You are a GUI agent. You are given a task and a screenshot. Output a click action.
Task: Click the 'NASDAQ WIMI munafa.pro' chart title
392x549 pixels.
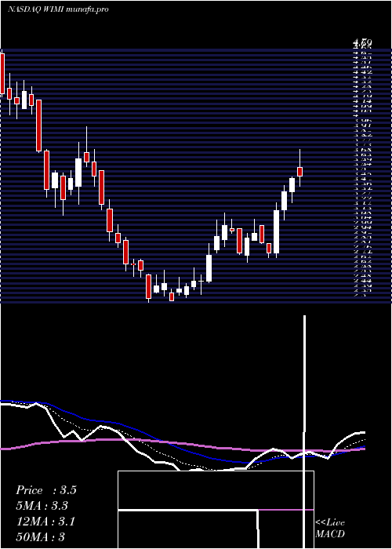pyautogui.click(x=58, y=9)
